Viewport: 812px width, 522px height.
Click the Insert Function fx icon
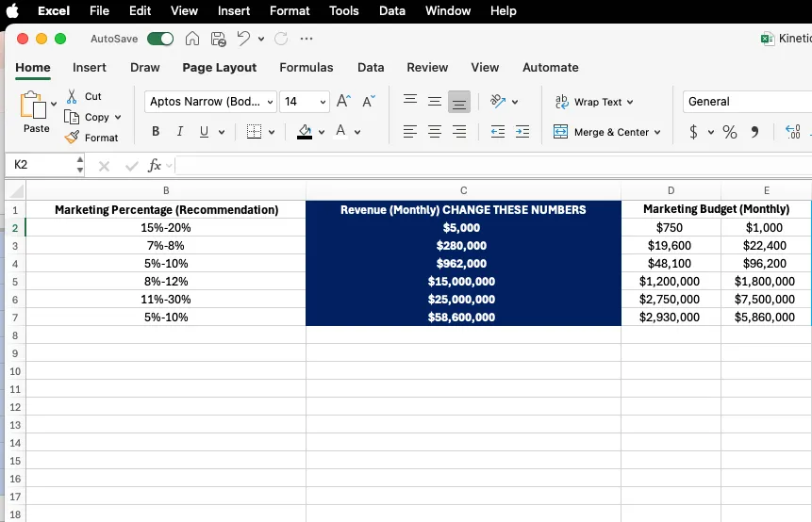(155, 165)
